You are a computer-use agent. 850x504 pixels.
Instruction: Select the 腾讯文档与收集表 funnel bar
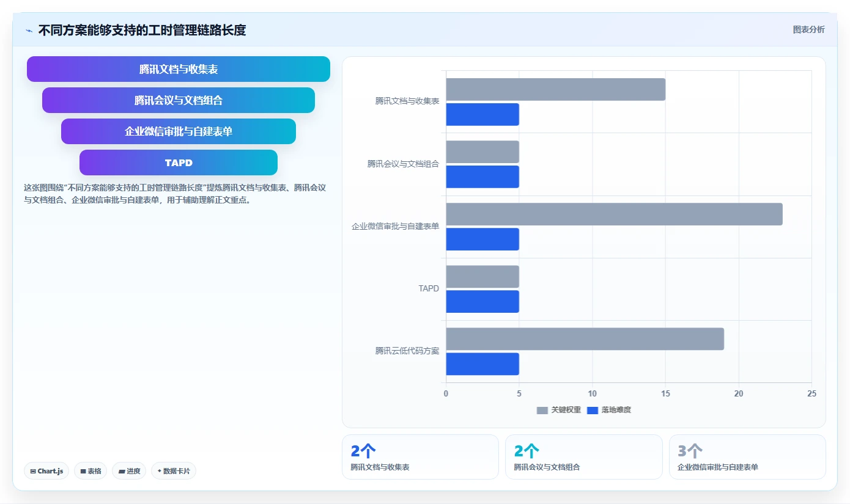click(x=179, y=69)
